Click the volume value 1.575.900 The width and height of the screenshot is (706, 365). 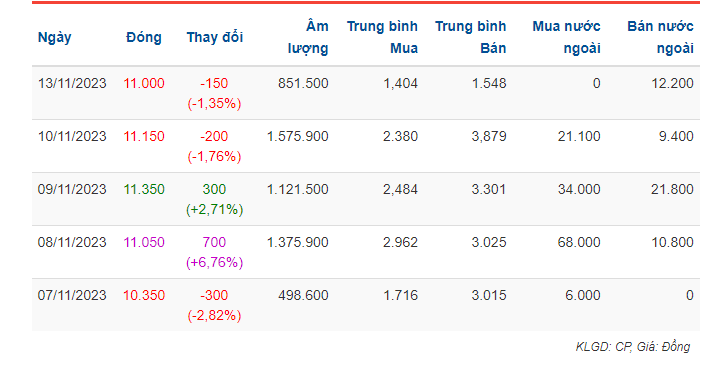[298, 136]
